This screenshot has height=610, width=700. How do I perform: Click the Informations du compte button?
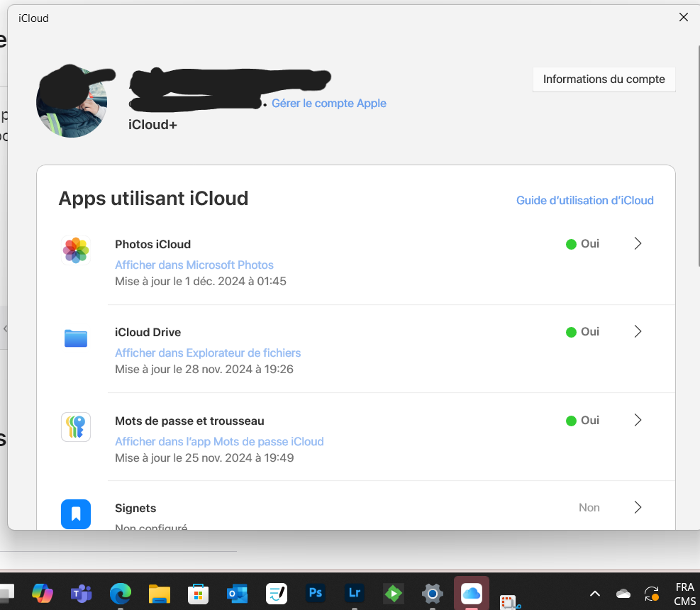(x=604, y=79)
